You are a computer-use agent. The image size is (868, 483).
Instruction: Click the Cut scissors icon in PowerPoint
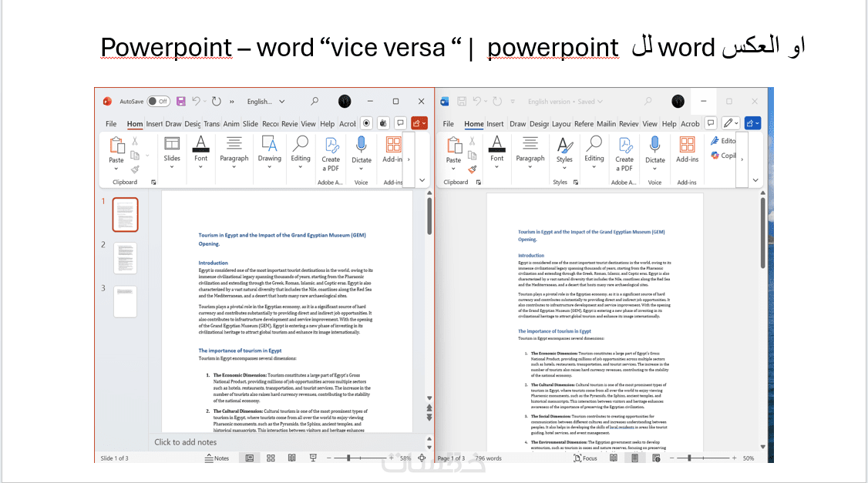(x=135, y=143)
